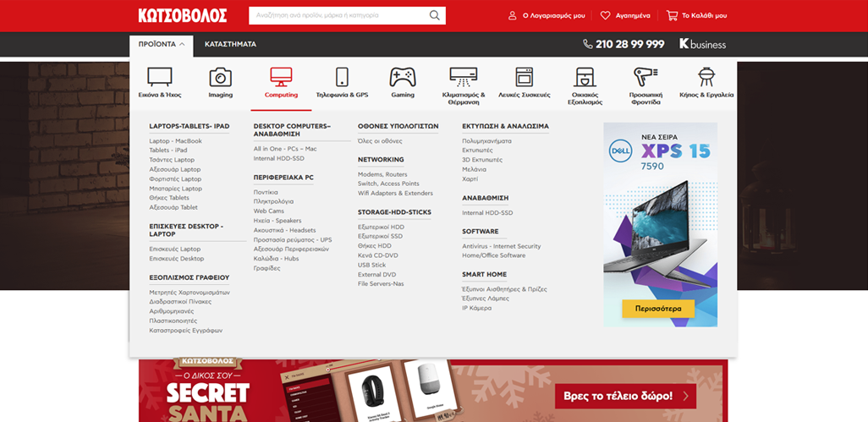Viewport: 868px width, 422px height.
Task: Select the Computing category tab
Action: click(281, 83)
